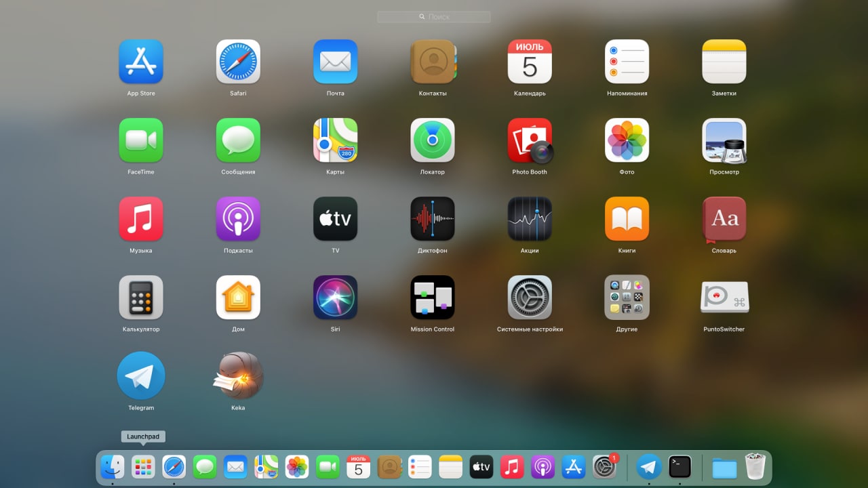Click Finder in the Dock
Image resolution: width=868 pixels, height=488 pixels.
click(112, 466)
